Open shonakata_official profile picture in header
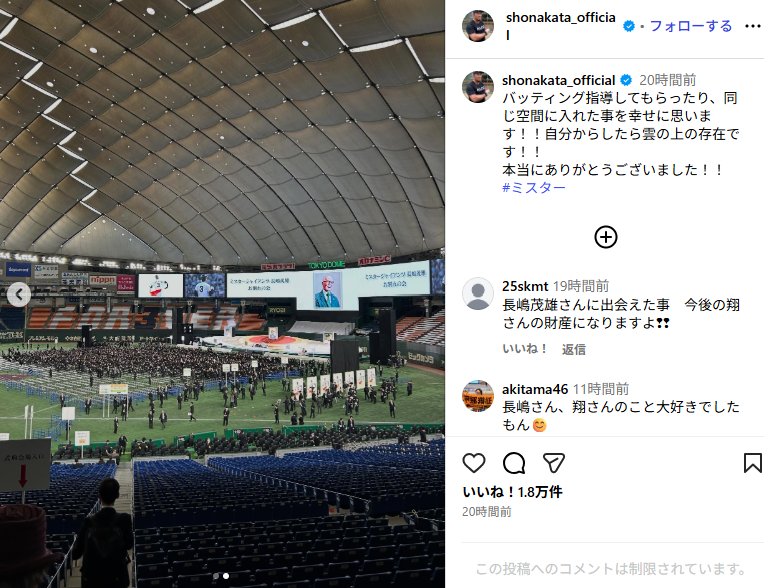 click(478, 26)
